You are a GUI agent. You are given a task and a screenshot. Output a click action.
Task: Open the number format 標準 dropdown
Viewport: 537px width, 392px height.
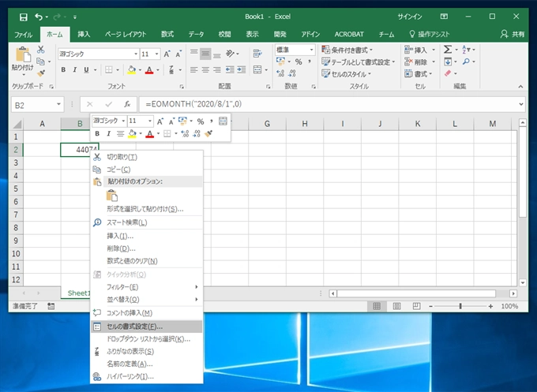[x=311, y=50]
